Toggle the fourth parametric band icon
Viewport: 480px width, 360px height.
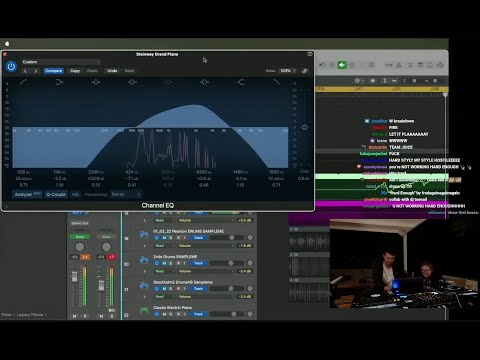(x=204, y=82)
